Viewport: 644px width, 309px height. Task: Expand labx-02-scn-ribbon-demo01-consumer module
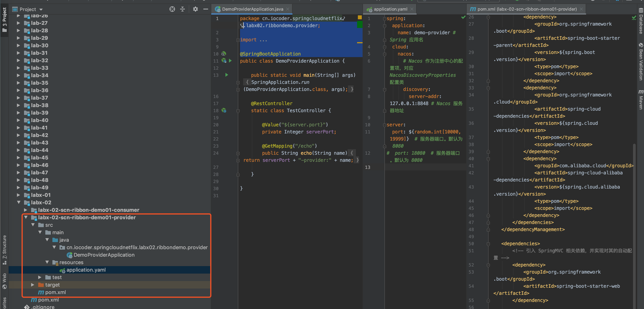[x=25, y=210]
